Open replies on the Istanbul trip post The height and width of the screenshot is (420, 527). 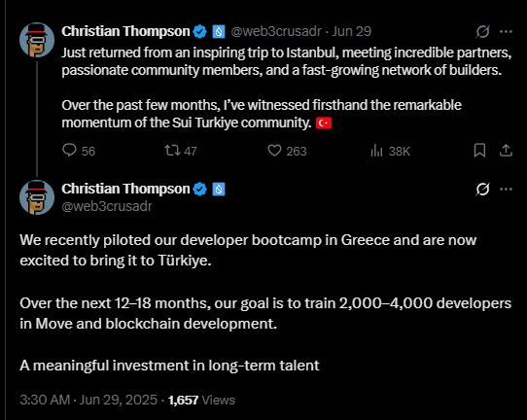point(79,151)
